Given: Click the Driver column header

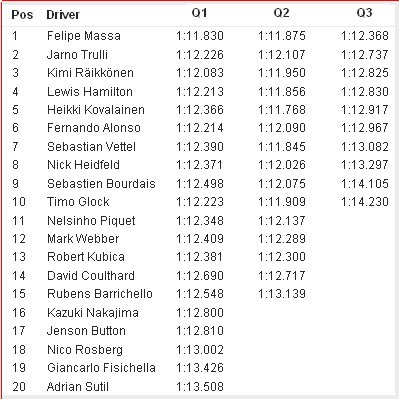Looking at the screenshot, I should tap(63, 15).
